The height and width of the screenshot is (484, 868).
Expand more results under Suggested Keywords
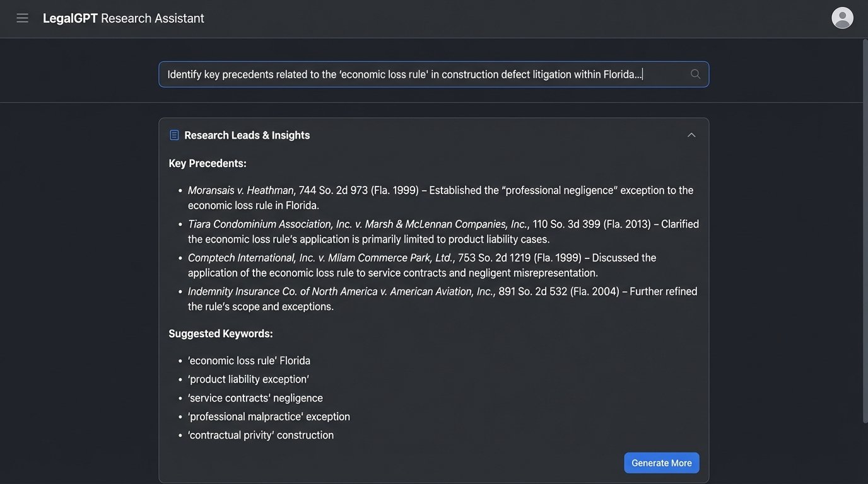pyautogui.click(x=661, y=462)
